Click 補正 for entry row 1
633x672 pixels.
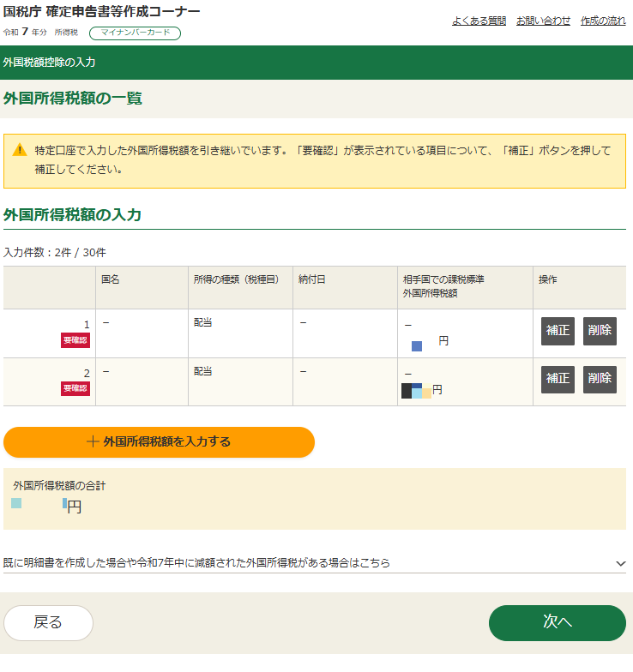pyautogui.click(x=558, y=331)
